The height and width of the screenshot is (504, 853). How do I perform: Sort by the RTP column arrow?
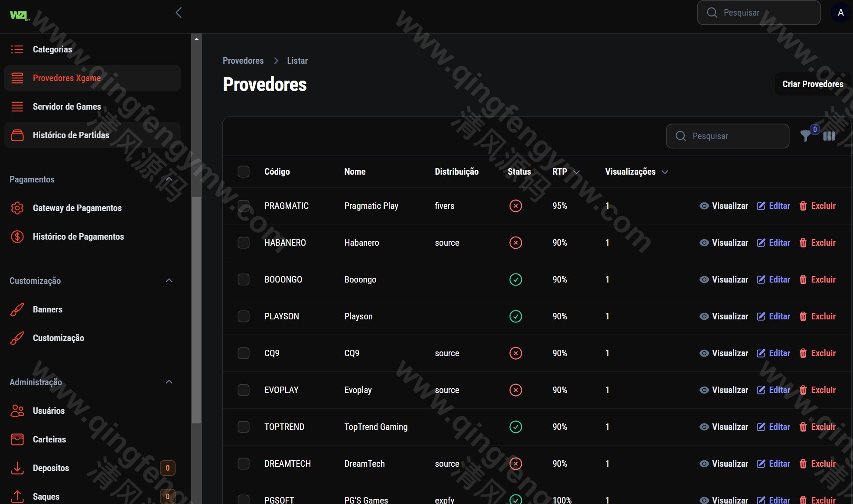[576, 172]
